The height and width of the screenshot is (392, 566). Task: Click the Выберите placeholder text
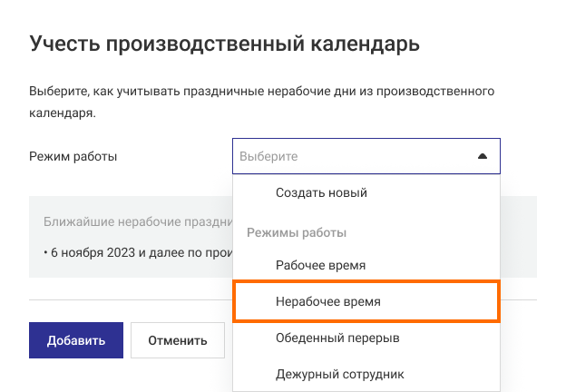[x=268, y=156]
